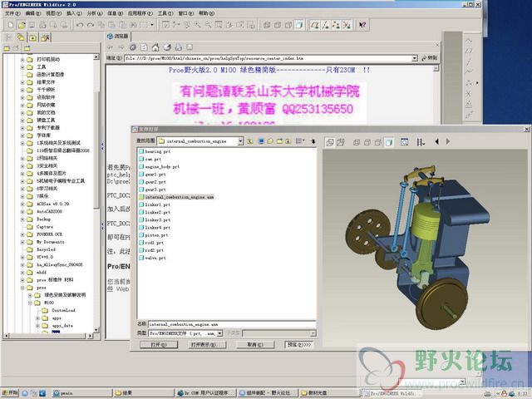Select the 字体库 folder in tree

[x=44, y=135]
